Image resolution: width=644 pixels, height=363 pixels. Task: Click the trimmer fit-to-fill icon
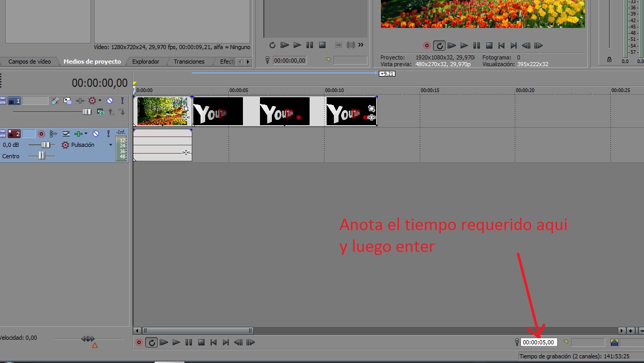pyautogui.click(x=351, y=45)
